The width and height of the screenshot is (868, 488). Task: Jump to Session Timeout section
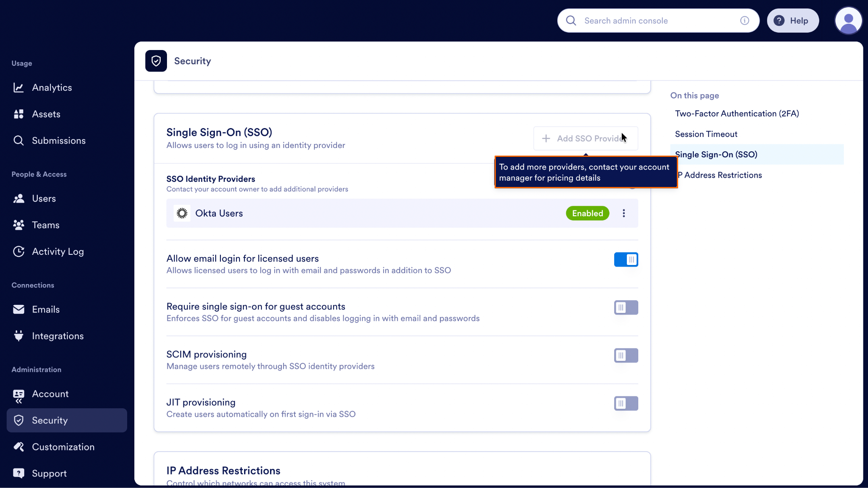(706, 134)
